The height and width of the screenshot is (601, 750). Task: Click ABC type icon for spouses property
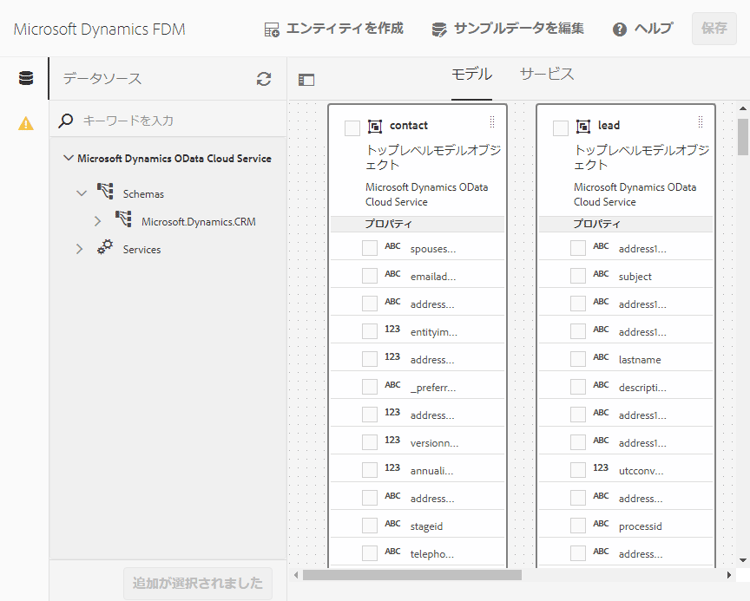pos(393,246)
